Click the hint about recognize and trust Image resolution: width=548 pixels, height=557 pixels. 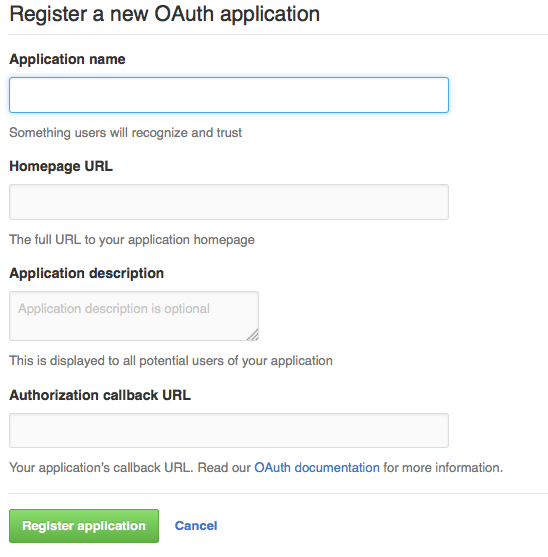click(x=125, y=133)
